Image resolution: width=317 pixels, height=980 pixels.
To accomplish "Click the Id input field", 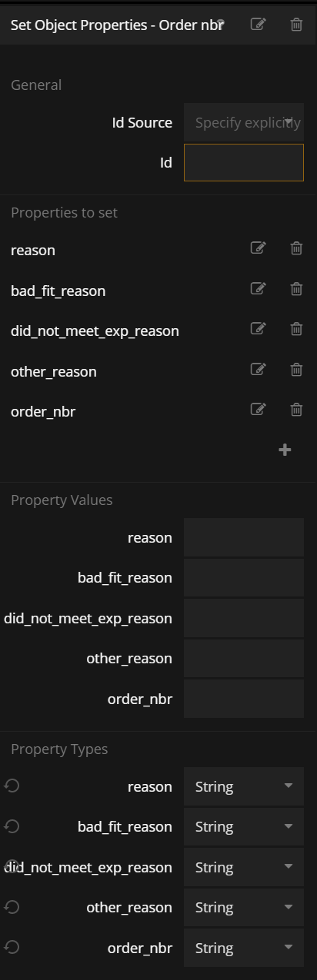I will point(244,163).
